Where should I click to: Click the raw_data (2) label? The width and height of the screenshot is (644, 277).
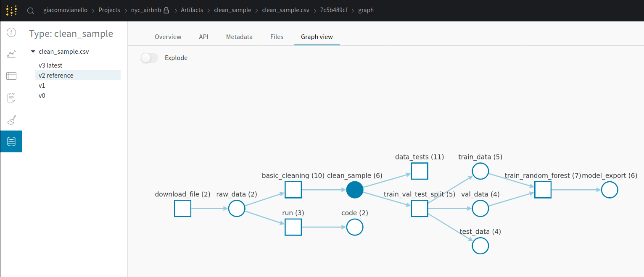(237, 194)
